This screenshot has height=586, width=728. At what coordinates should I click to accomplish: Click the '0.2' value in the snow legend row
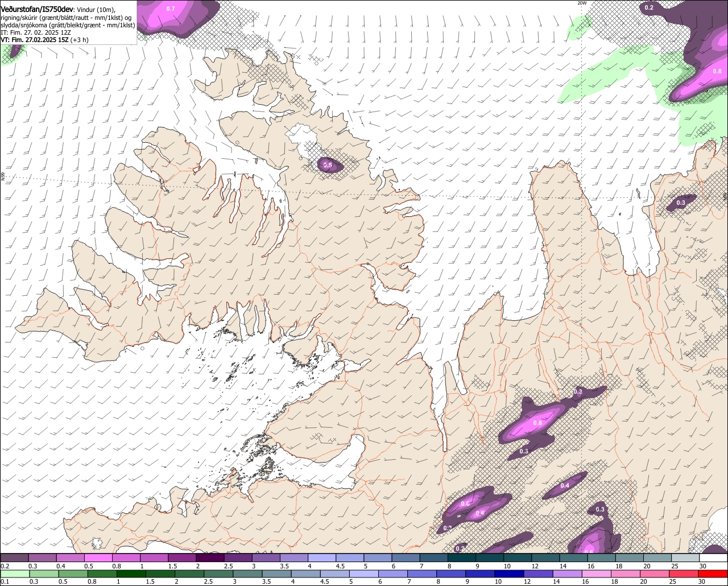pos(5,566)
